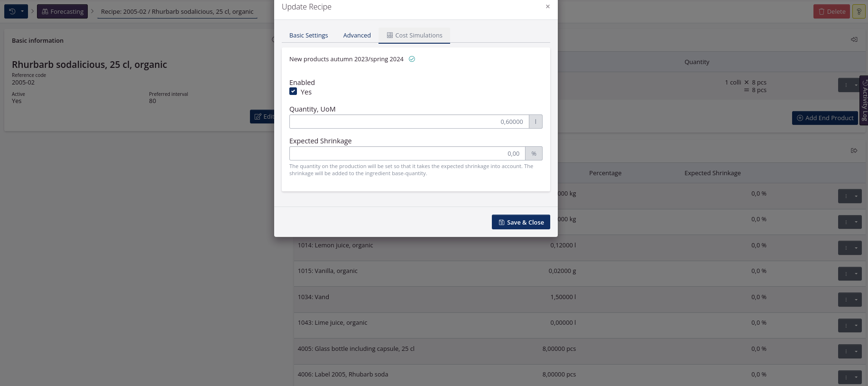Close the Update Recipe dialog
The height and width of the screenshot is (386, 868).
click(547, 7)
